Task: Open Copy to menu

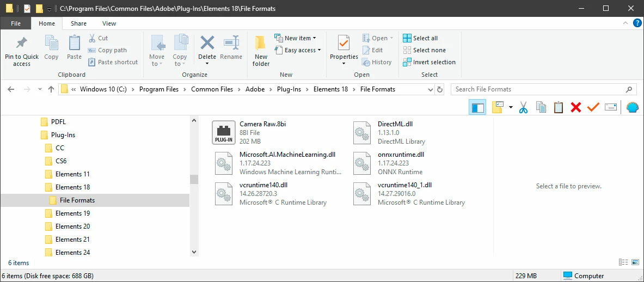Action: pos(180,51)
